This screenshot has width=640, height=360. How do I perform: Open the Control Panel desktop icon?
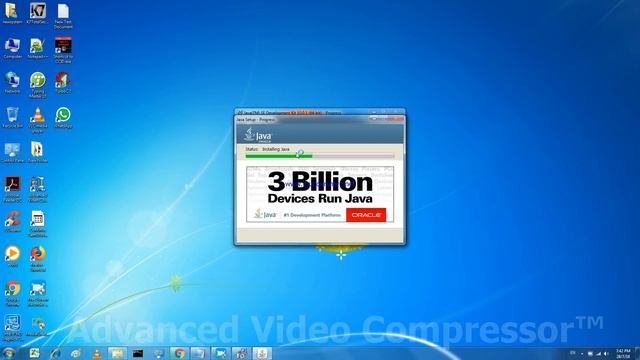pyautogui.click(x=12, y=153)
